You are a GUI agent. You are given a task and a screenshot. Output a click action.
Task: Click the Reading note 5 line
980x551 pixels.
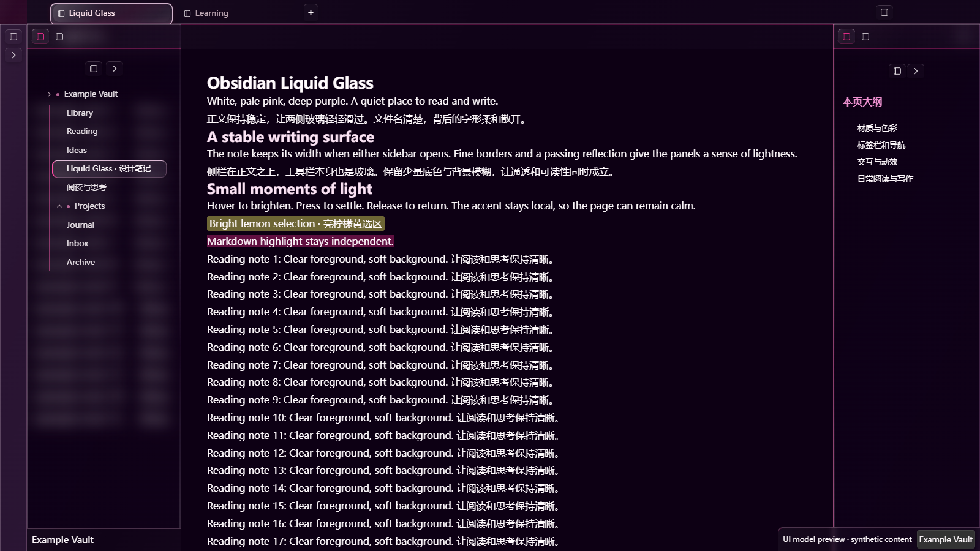click(x=380, y=329)
